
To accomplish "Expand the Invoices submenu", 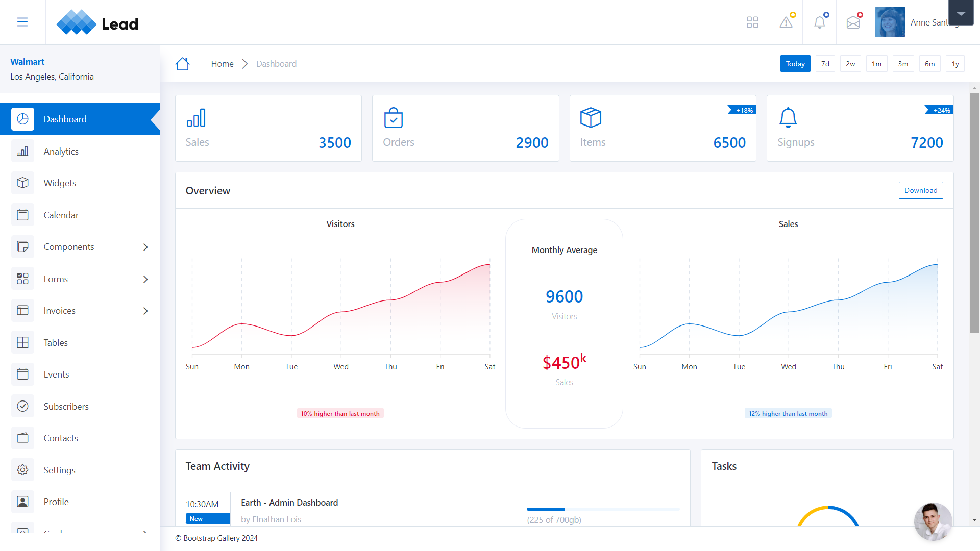I will pos(145,311).
